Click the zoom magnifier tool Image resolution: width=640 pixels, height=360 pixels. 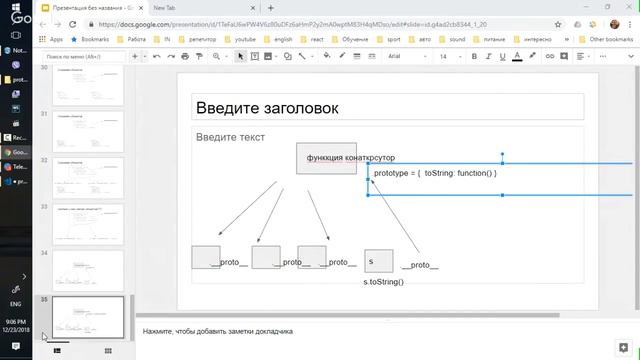[216, 56]
